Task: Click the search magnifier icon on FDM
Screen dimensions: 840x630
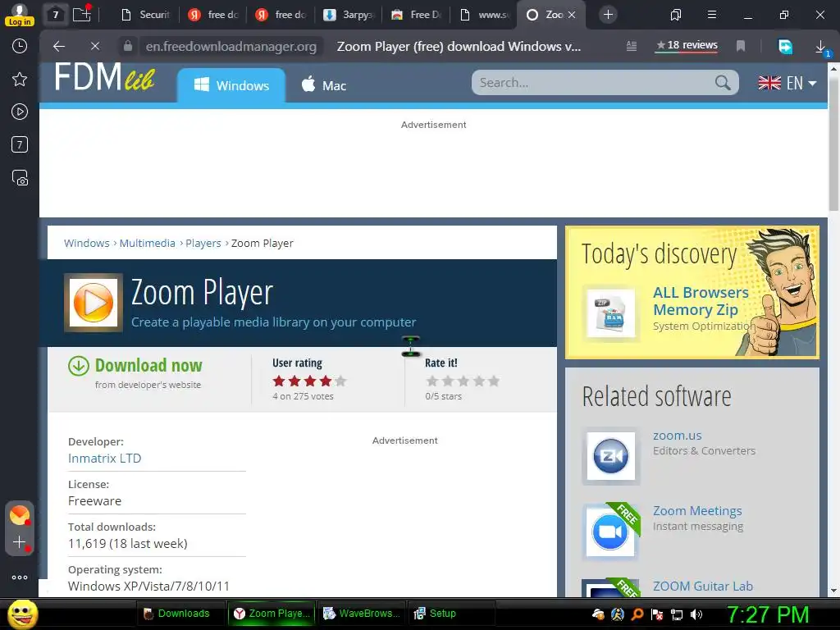Action: tap(722, 83)
